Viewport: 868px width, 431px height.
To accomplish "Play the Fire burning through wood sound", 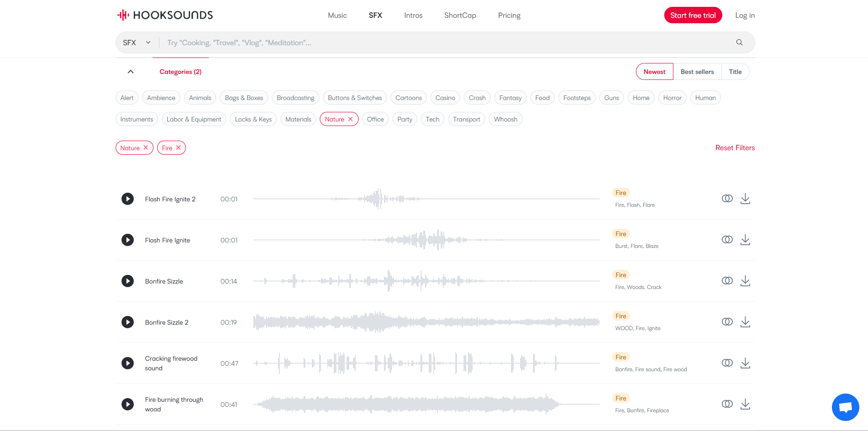I will [127, 404].
